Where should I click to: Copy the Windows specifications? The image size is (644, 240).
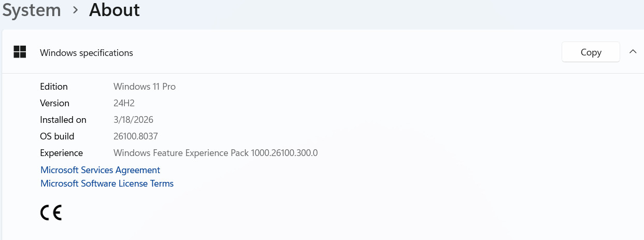pos(591,52)
